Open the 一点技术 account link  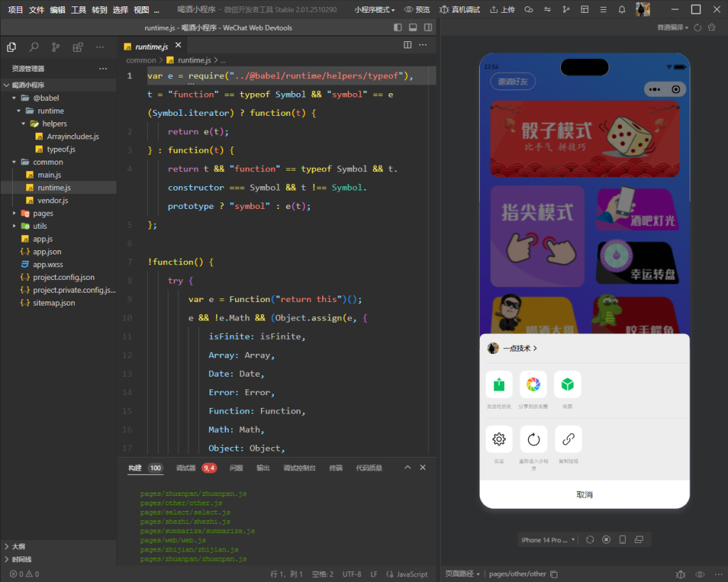[x=512, y=348]
